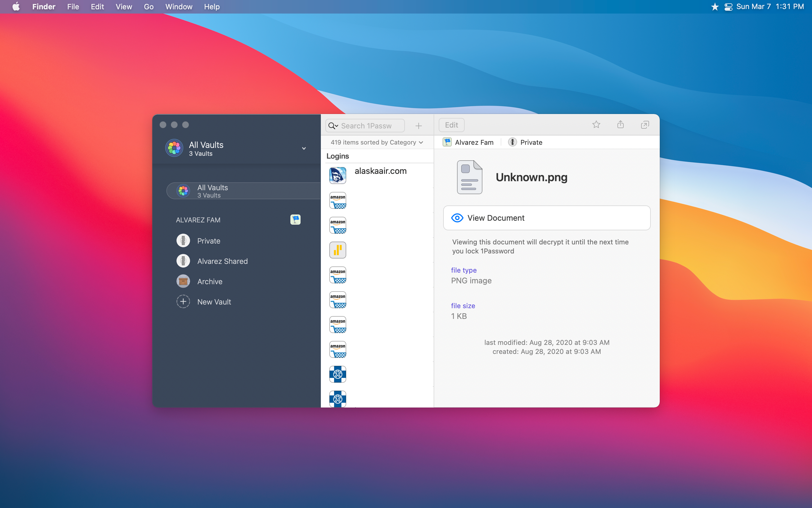
Task: Click the Private vault keyhole icon
Action: (183, 240)
